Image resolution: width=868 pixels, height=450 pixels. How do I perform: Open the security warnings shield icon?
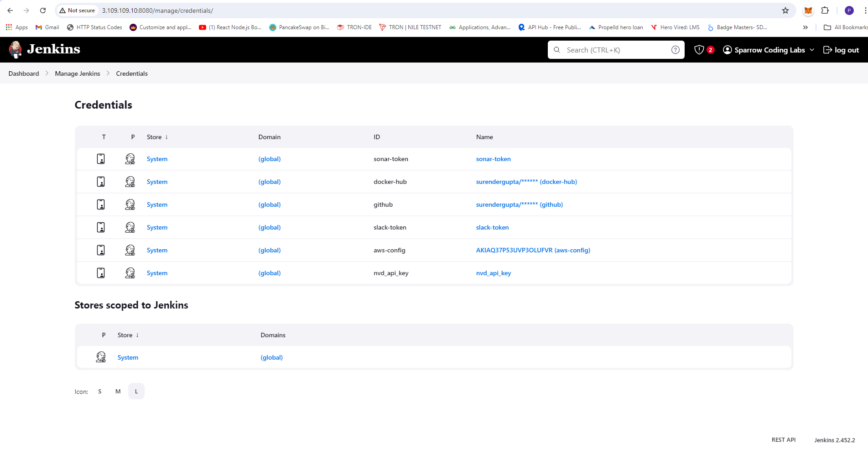pyautogui.click(x=699, y=50)
